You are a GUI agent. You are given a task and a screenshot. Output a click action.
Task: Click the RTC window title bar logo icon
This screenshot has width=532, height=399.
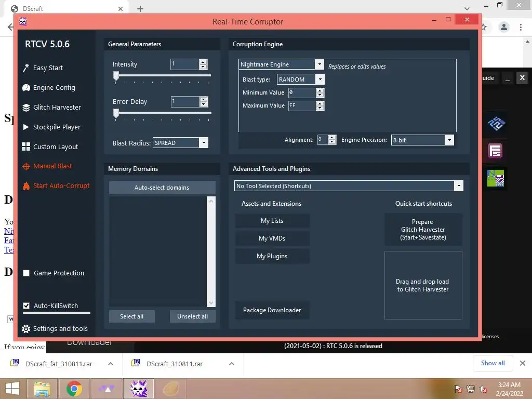pos(23,21)
